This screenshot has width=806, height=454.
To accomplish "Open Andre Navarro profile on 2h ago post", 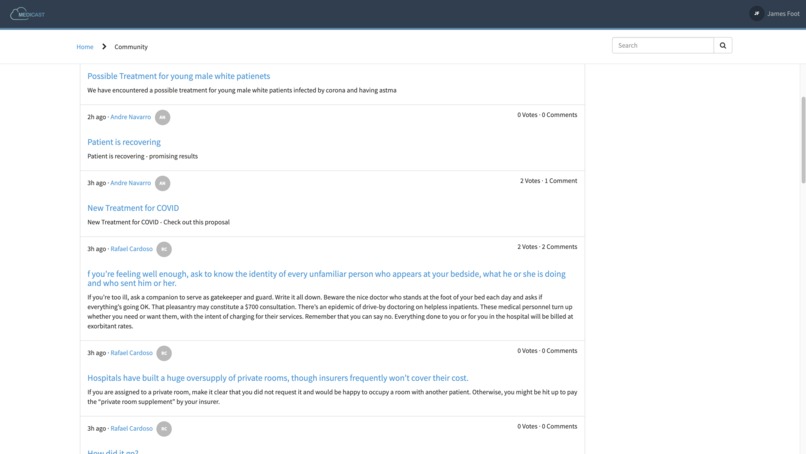I will point(131,117).
